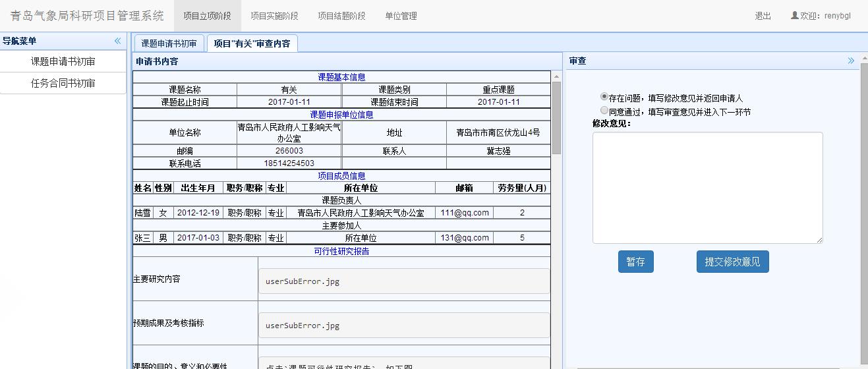The width and height of the screenshot is (868, 369).
Task: Select 同意通过 radio option
Action: coord(604,111)
